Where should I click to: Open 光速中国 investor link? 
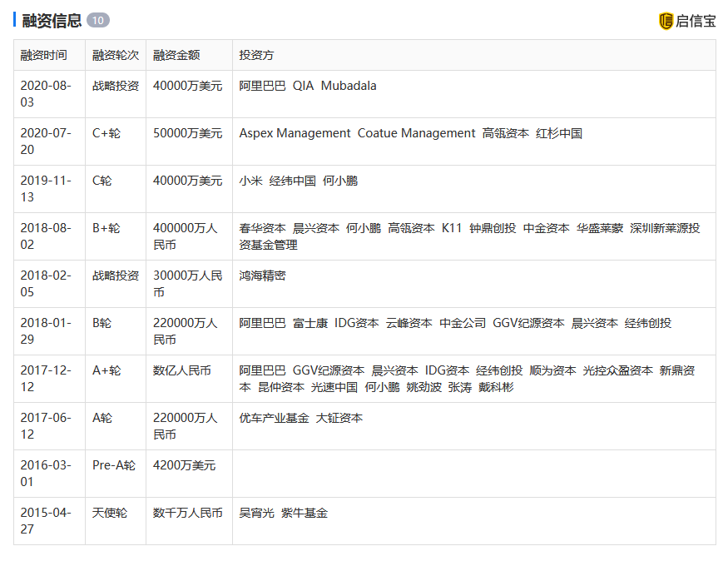coord(334,387)
